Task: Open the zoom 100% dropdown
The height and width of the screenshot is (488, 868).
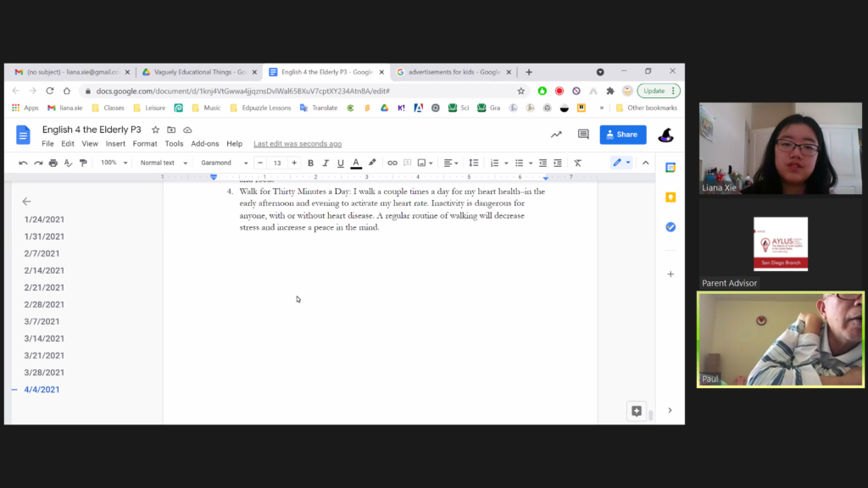Action: click(114, 164)
